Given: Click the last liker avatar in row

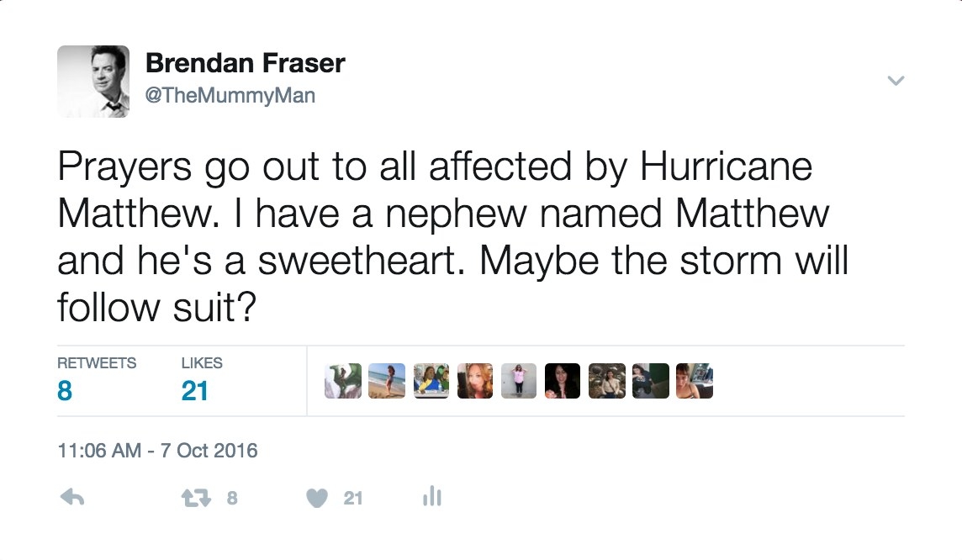Looking at the screenshot, I should point(695,381).
